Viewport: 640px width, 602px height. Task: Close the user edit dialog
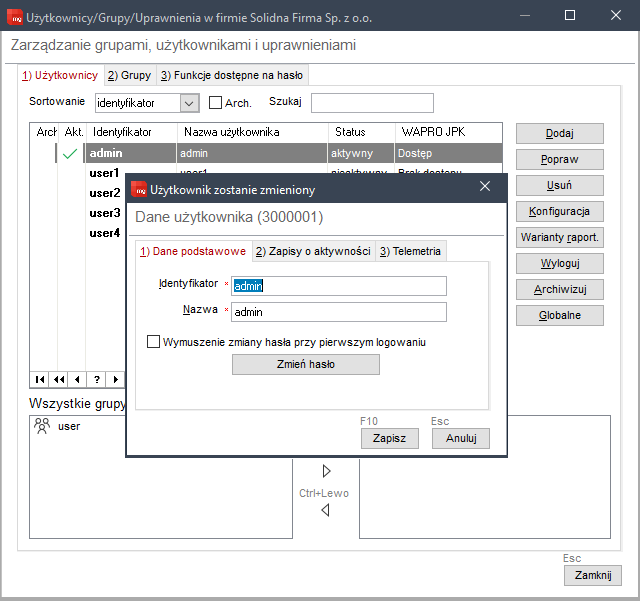click(484, 186)
